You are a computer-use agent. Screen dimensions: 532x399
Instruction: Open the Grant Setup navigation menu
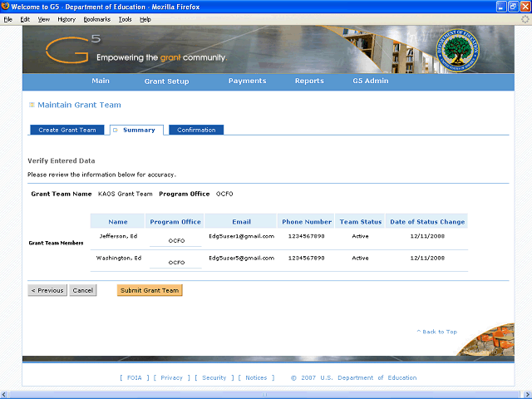click(166, 81)
